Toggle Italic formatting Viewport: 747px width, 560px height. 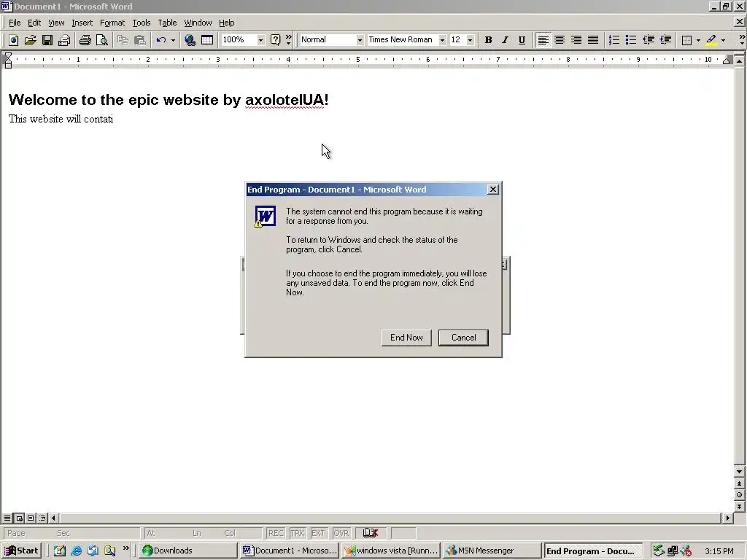[x=505, y=40]
